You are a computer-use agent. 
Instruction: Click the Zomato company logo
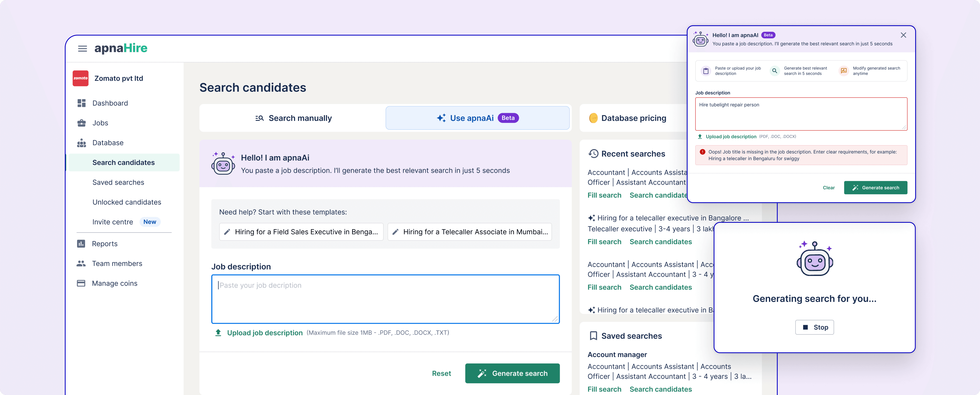point(80,78)
